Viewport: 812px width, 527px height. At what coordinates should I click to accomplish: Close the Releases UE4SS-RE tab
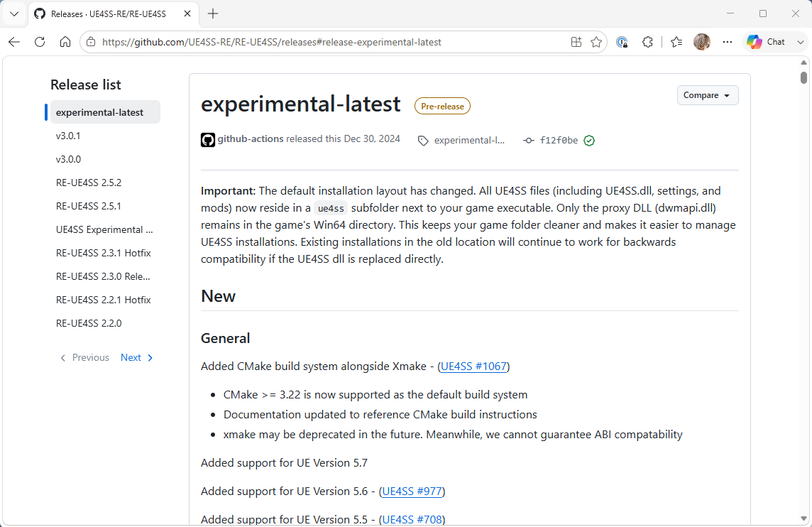[x=187, y=14]
